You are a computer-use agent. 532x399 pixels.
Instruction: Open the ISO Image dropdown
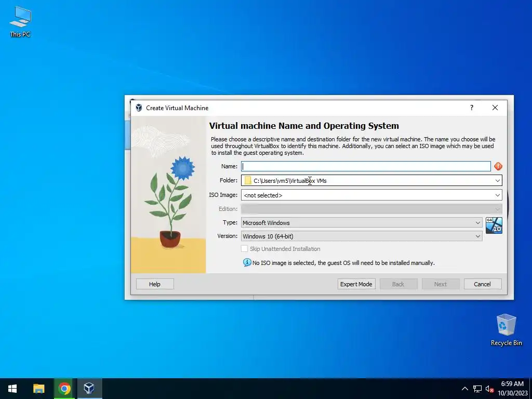(x=371, y=195)
